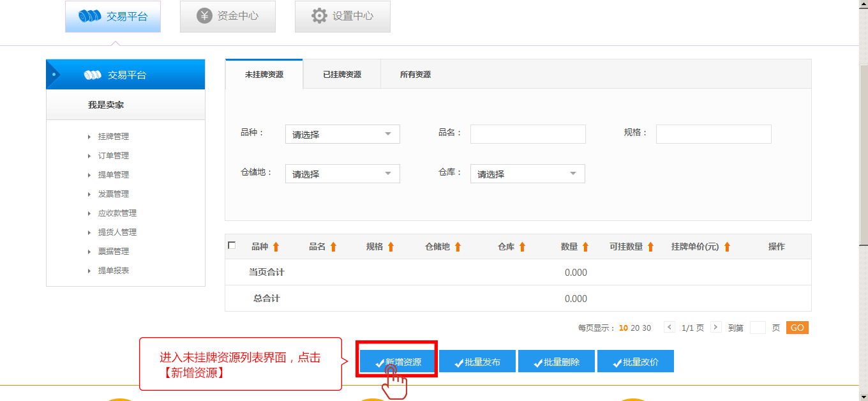Sort by 仓储地 orange arrow icon
Image resolution: width=868 pixels, height=401 pixels.
click(x=458, y=247)
